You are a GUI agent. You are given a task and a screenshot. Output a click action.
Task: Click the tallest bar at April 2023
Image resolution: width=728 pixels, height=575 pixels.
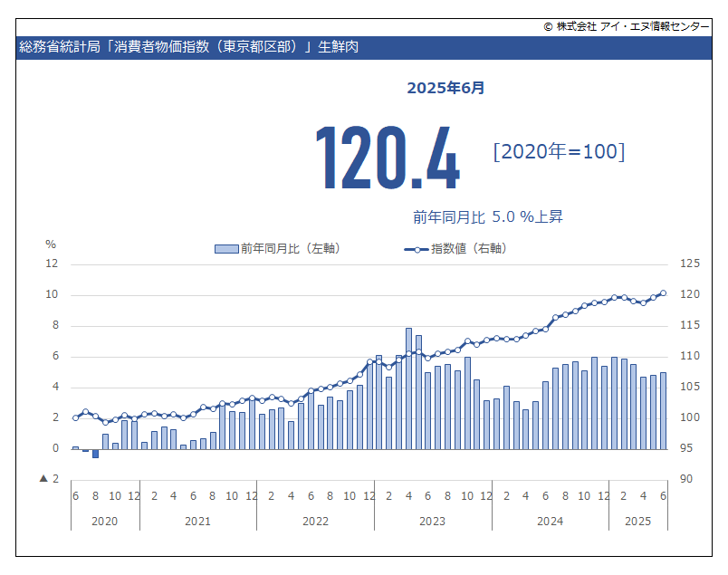408,388
